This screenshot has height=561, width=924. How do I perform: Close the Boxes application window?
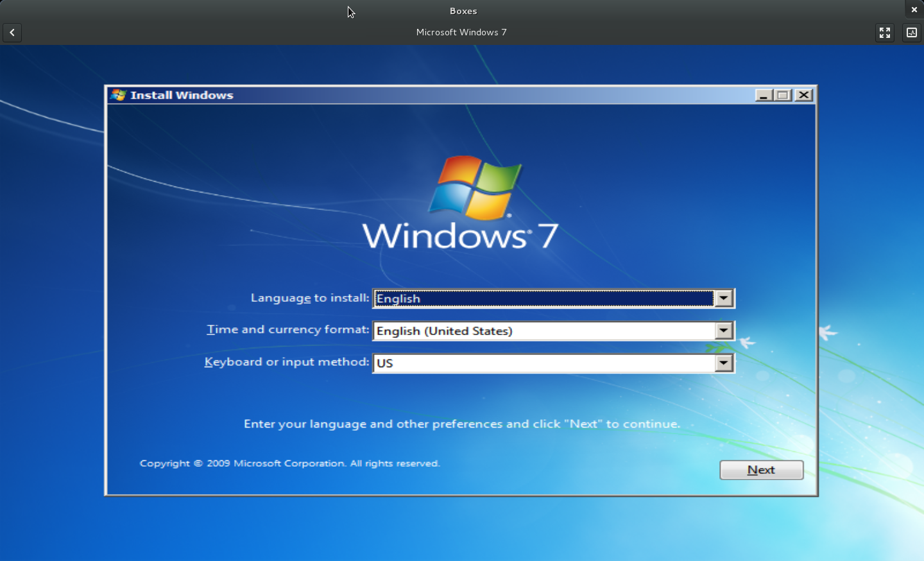914,10
